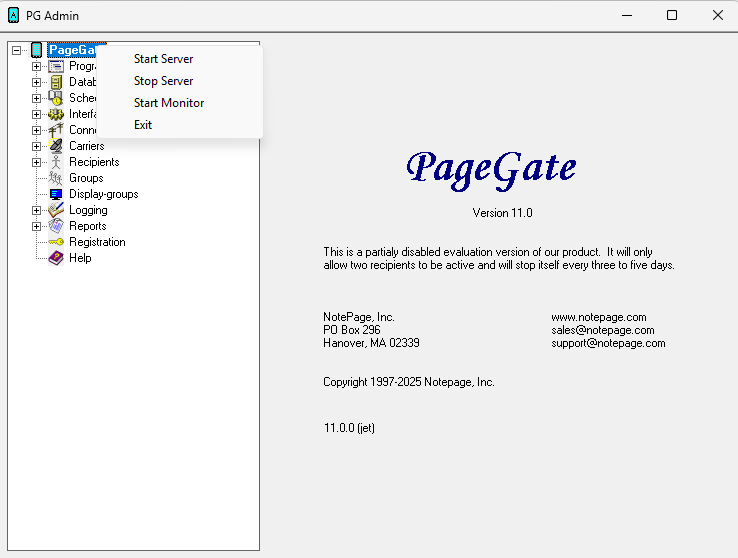The height and width of the screenshot is (558, 738).
Task: Click the Reports chart icon
Action: pos(56,226)
